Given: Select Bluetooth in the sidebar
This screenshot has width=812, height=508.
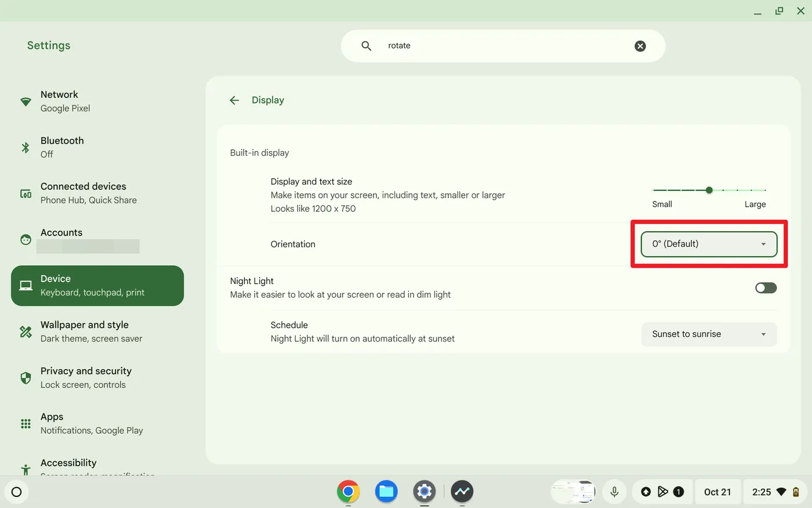Looking at the screenshot, I should (x=97, y=147).
